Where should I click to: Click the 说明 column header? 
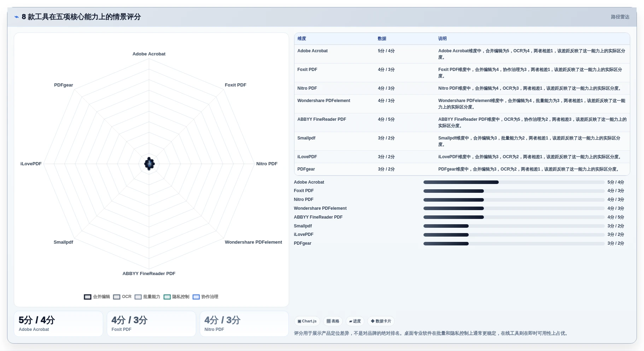[x=442, y=39]
